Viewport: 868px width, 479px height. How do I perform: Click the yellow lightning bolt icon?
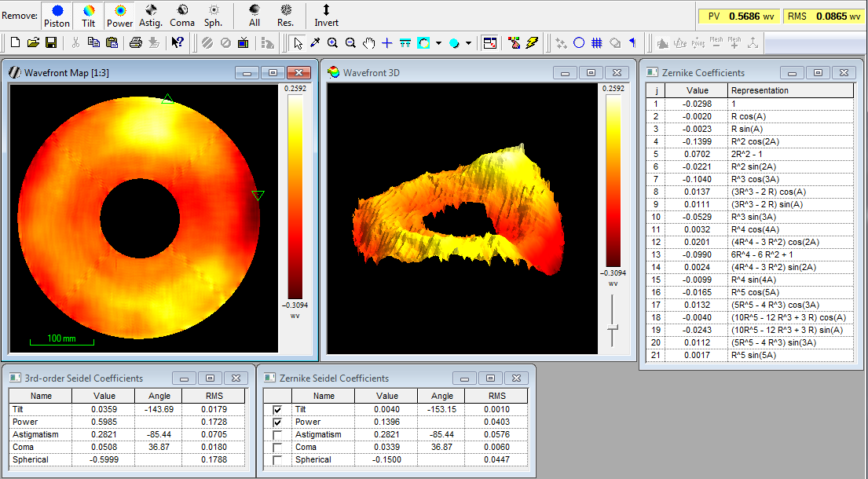point(533,43)
